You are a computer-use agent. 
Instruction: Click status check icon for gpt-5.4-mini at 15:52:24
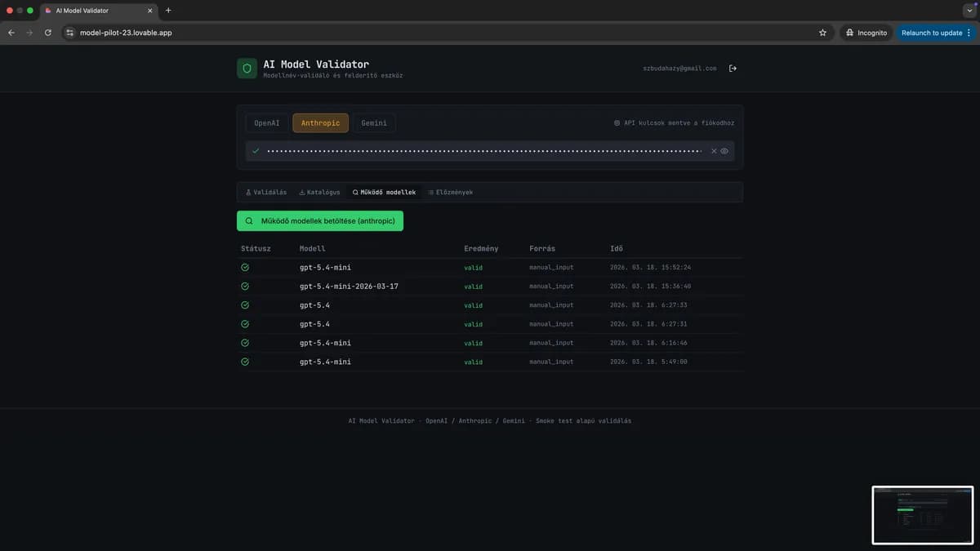click(245, 268)
